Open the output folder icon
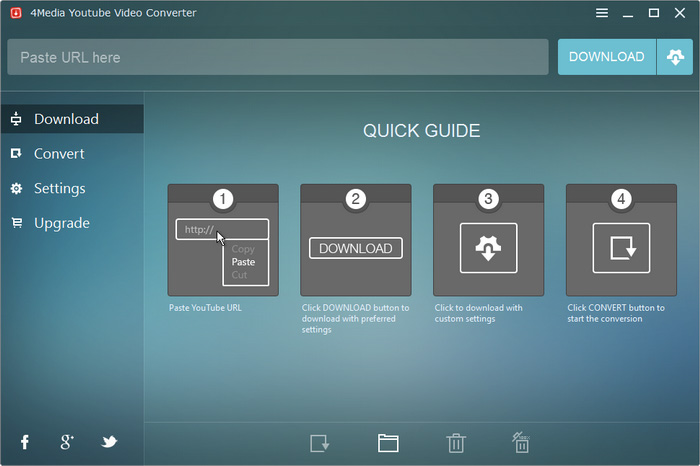Viewport: 700px width, 466px height. point(388,443)
